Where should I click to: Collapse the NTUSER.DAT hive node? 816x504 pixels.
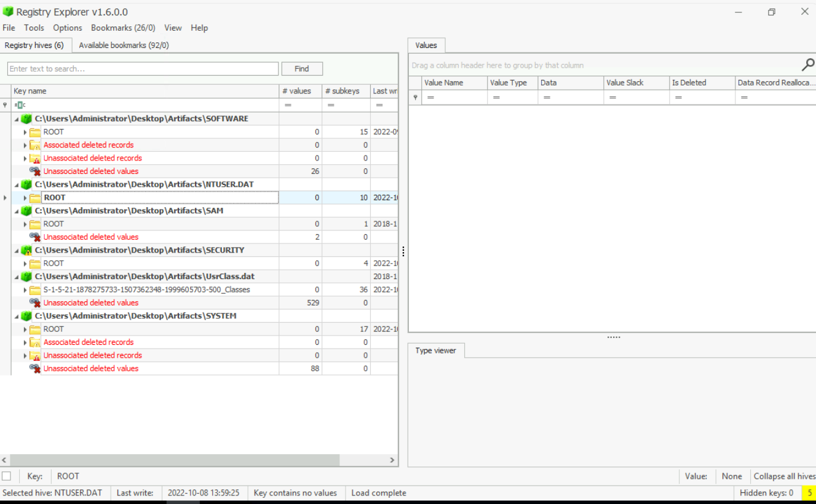pos(17,184)
